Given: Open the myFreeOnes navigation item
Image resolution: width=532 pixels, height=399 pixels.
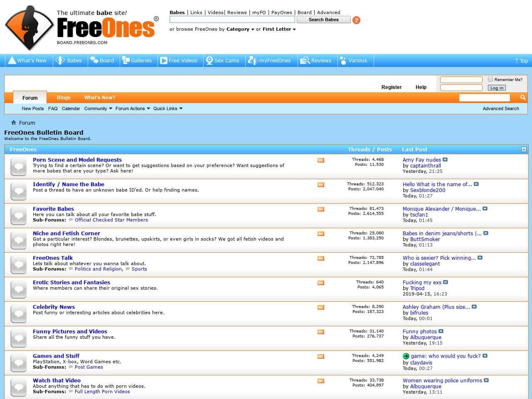Looking at the screenshot, I should [269, 60].
